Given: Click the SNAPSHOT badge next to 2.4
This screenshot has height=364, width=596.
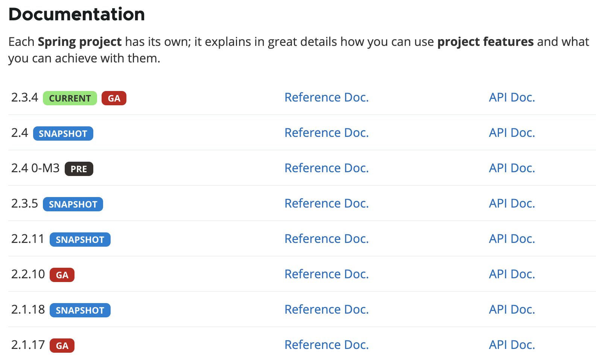Looking at the screenshot, I should [x=63, y=133].
